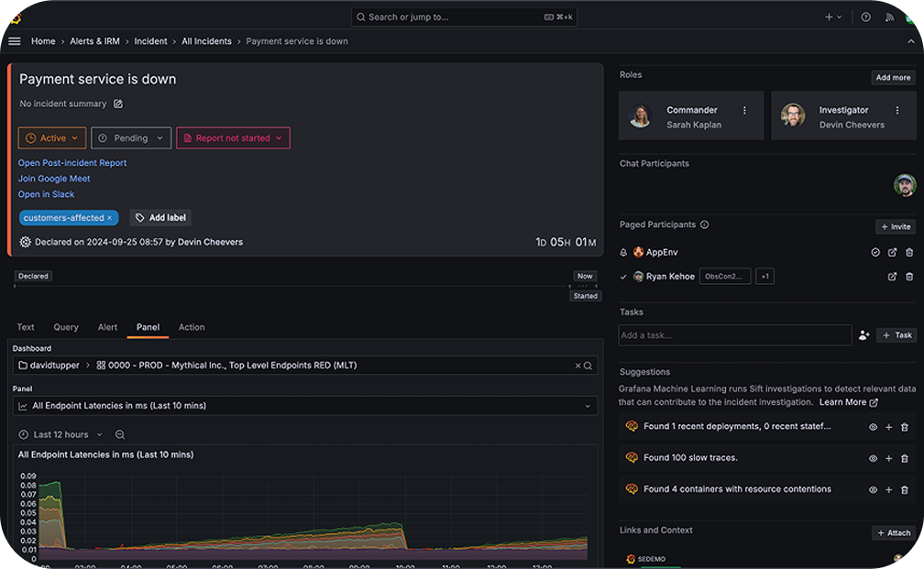This screenshot has width=924, height=569.
Task: Click the Invite button for paged participants
Action: pyautogui.click(x=895, y=226)
